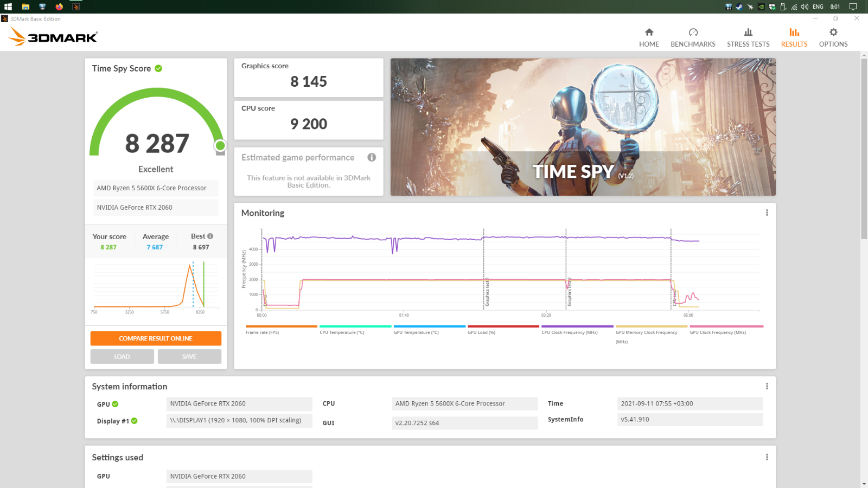868x488 pixels.
Task: Click the scroll down arrow at the bottom right
Action: [864, 484]
